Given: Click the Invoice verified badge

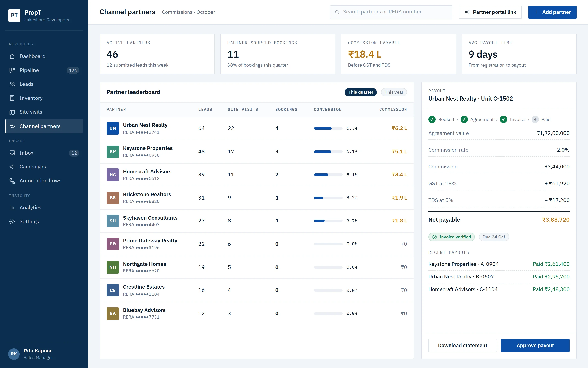Looking at the screenshot, I should point(451,237).
